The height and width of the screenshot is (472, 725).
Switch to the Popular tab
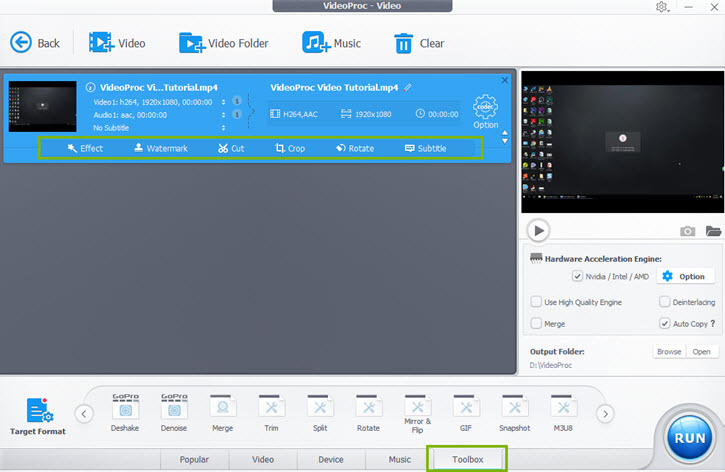194,460
